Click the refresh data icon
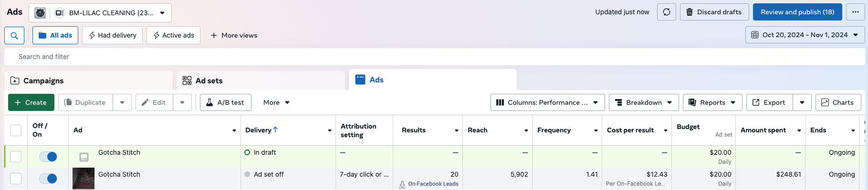This screenshot has height=190, width=868. point(667,12)
